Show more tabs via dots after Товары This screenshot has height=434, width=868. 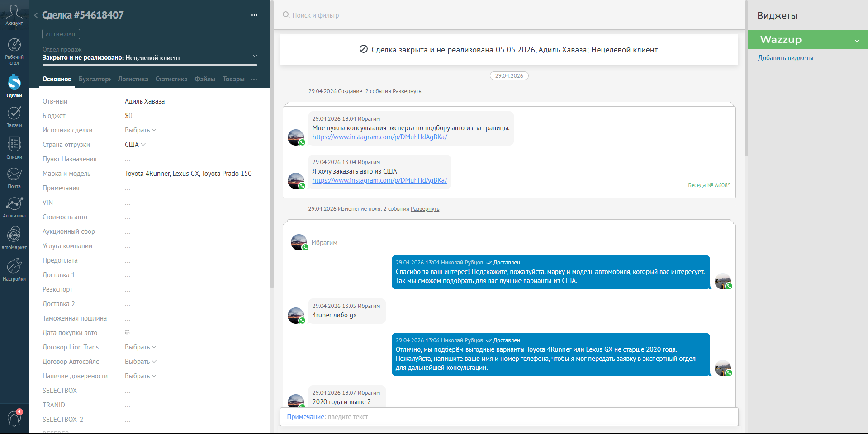[x=254, y=79]
